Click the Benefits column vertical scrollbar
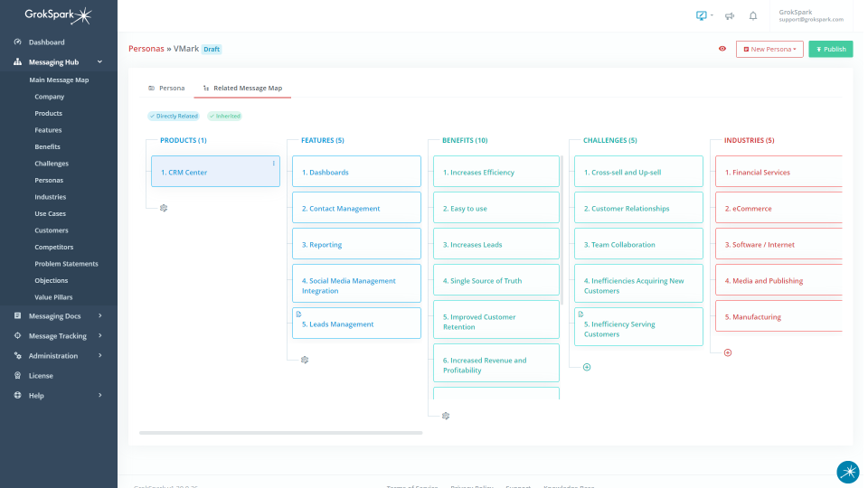The image size is (868, 488). 561,230
